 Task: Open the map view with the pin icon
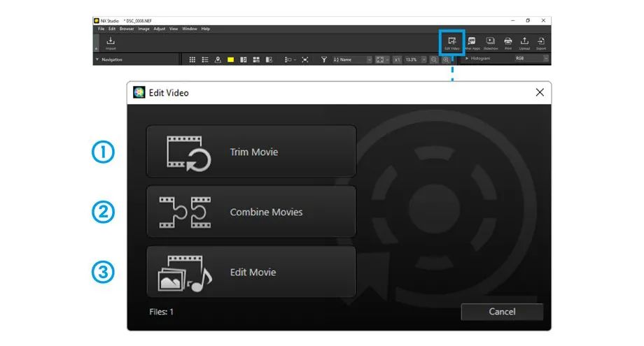[x=218, y=60]
